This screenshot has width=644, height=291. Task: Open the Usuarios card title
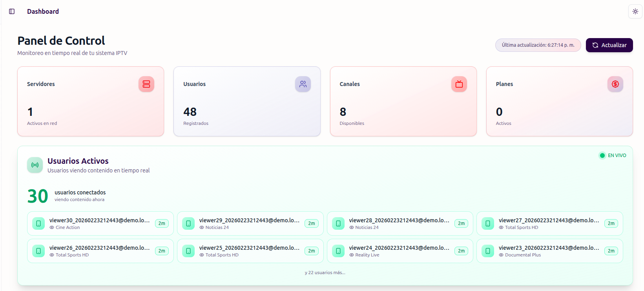click(x=194, y=84)
